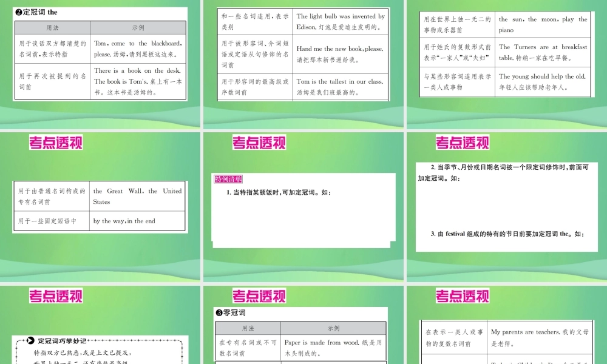This screenshot has height=364, width=607.
Task: Click the example My parents are teachers
Action: [x=540, y=338]
